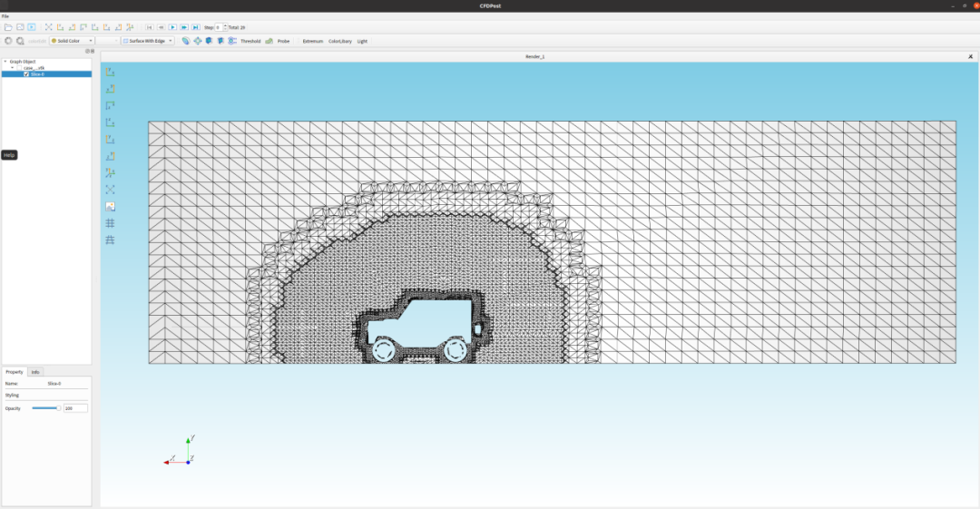
Task: Click the Name value Slice-0 in Property panel
Action: click(54, 383)
